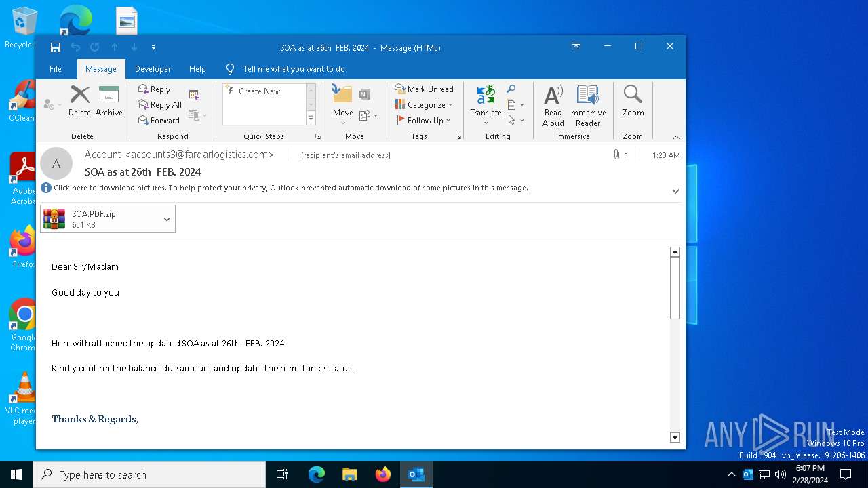Open the Translate menu
The width and height of the screenshot is (868, 488).
(x=486, y=105)
